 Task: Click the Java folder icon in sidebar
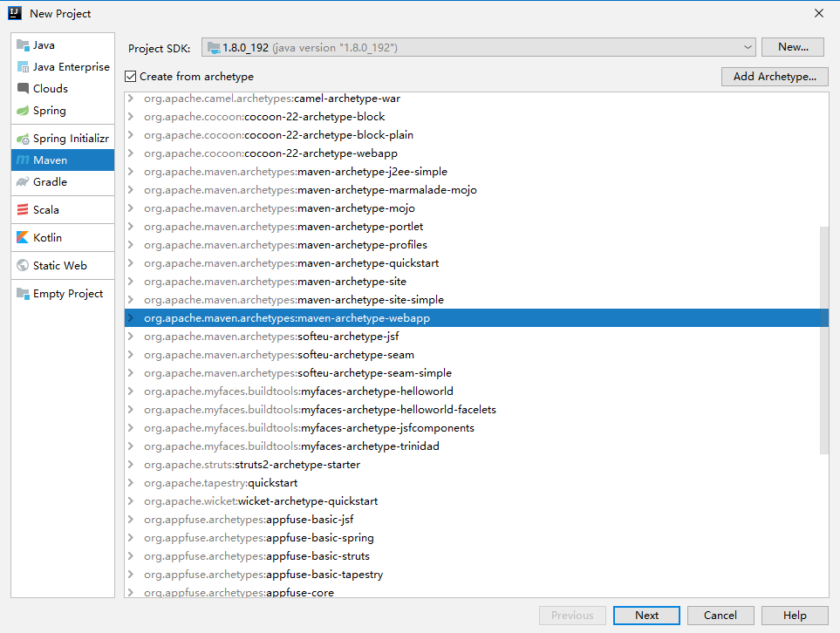[23, 45]
